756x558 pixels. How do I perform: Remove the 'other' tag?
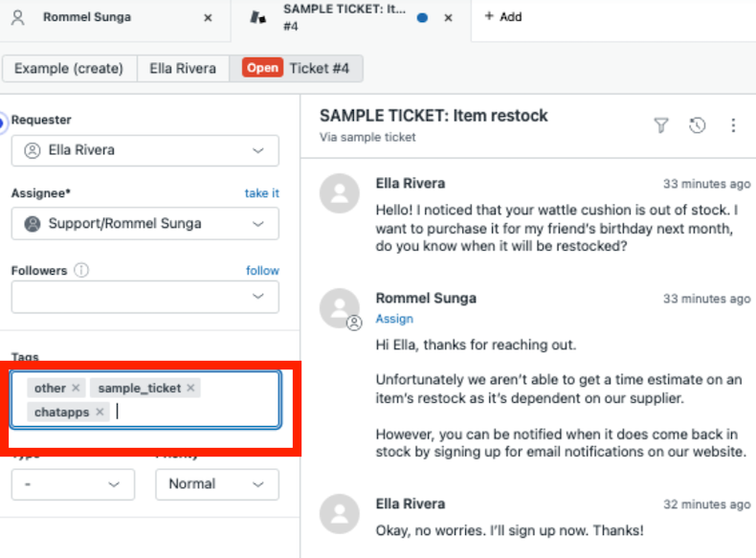click(x=77, y=389)
